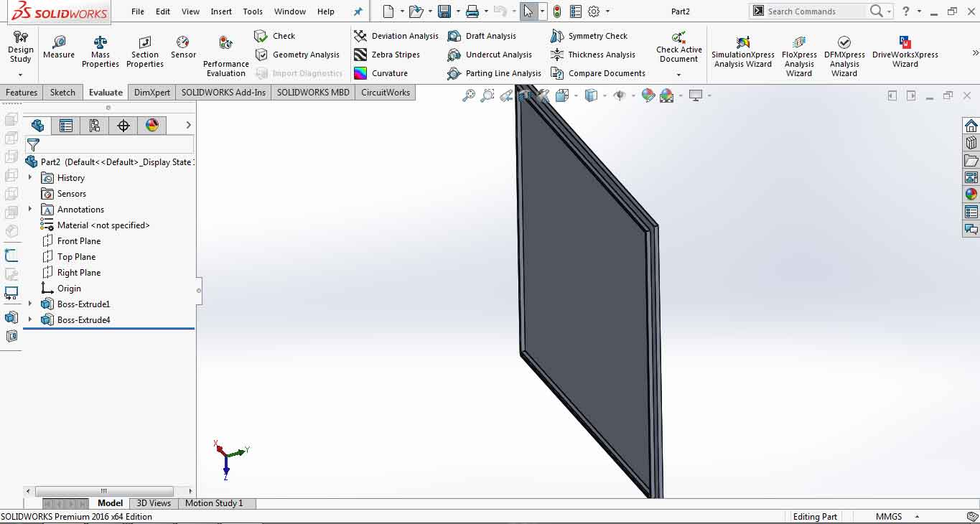This screenshot has height=524, width=980.
Task: Expand the Boss-Extrude1 feature
Action: point(30,304)
